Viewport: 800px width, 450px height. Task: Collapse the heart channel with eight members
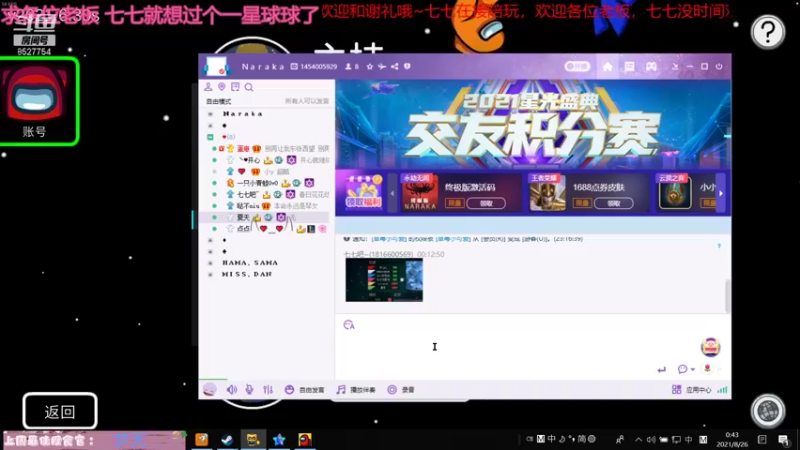[x=210, y=137]
